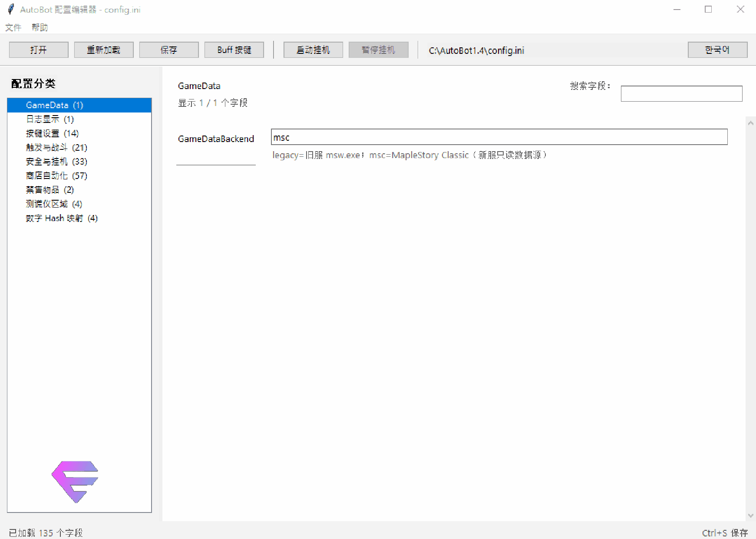Viewport: 756px width, 539px height.
Task: Click the legacy/msc hint description text
Action: click(409, 155)
